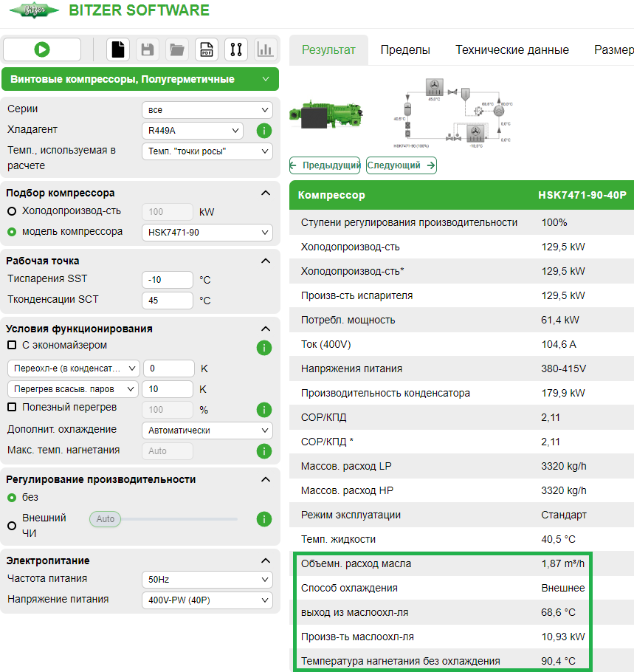The width and height of the screenshot is (634, 672).
Task: Open the refrigerant R449A dropdown
Action: point(192,131)
